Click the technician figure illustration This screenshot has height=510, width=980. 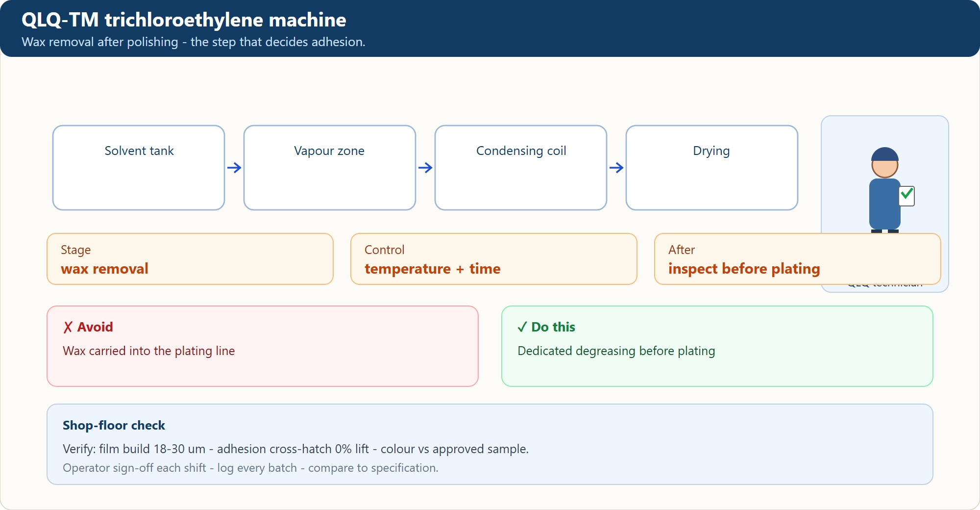coord(885,190)
